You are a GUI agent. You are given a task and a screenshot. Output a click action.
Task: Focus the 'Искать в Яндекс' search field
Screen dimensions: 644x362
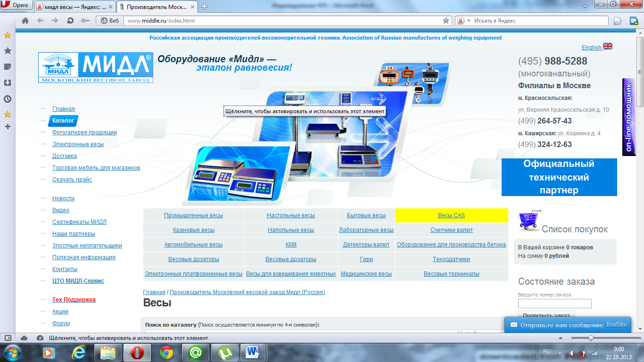[x=540, y=21]
